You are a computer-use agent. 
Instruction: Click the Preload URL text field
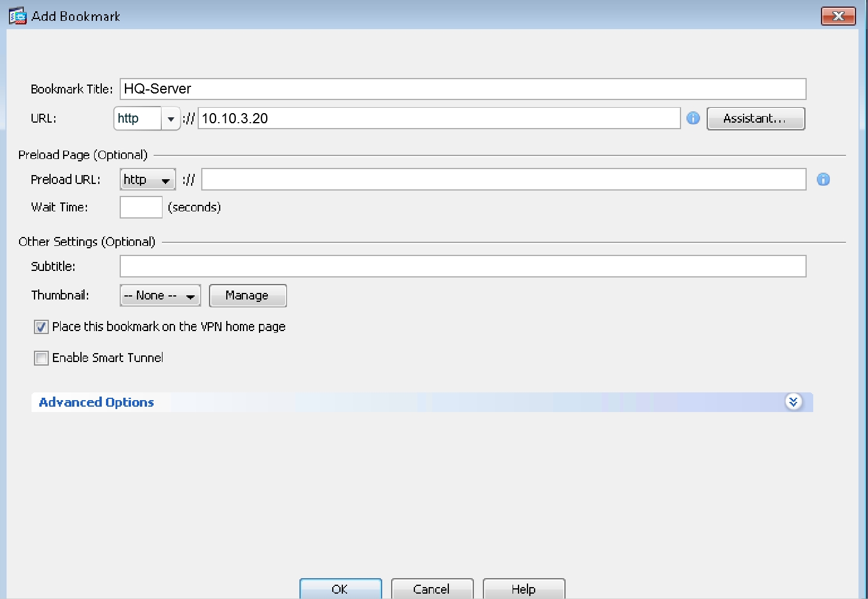(503, 179)
